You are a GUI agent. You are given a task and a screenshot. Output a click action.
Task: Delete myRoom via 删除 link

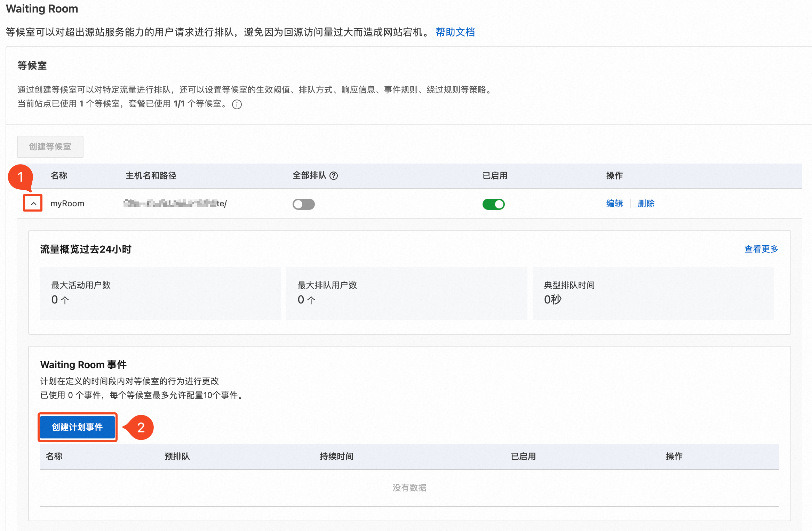(646, 204)
